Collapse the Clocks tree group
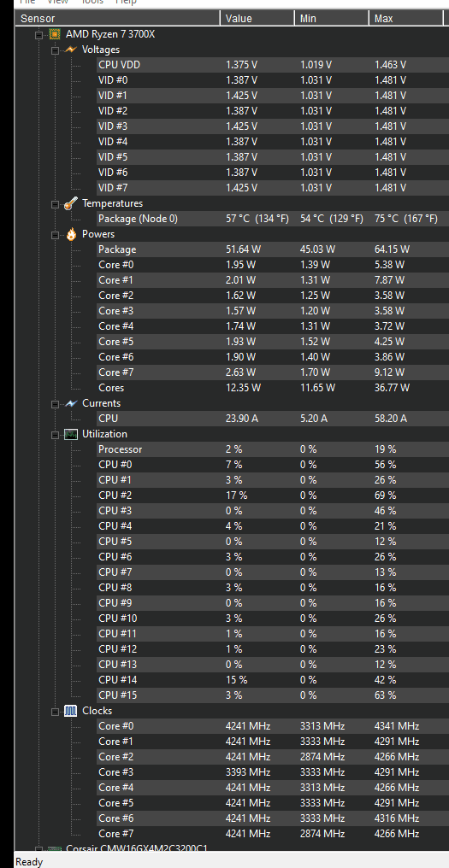 56,712
